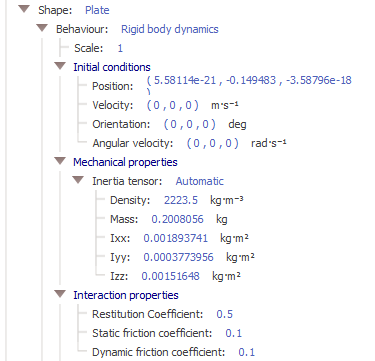Select the Initial conditions heading
Image resolution: width=375 pixels, height=361 pixels.
pyautogui.click(x=112, y=67)
